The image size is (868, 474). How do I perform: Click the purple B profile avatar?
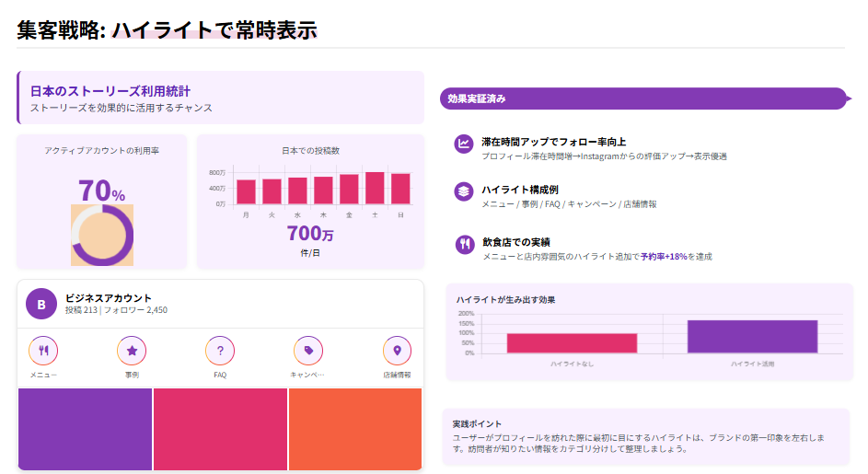click(41, 304)
